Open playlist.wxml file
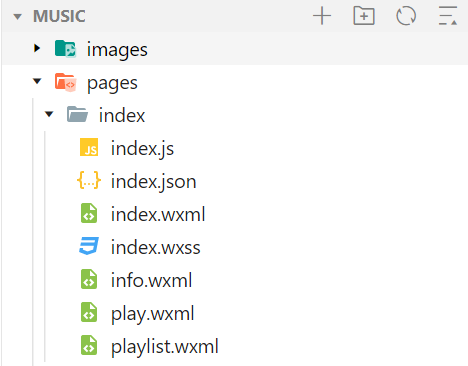Screen dimensions: 468x366 165,347
